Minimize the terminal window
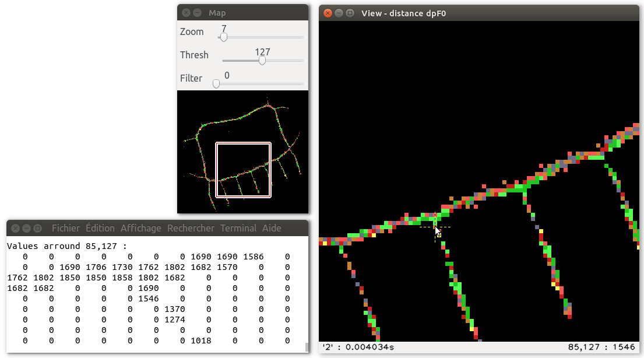This screenshot has width=644, height=358. (x=26, y=228)
